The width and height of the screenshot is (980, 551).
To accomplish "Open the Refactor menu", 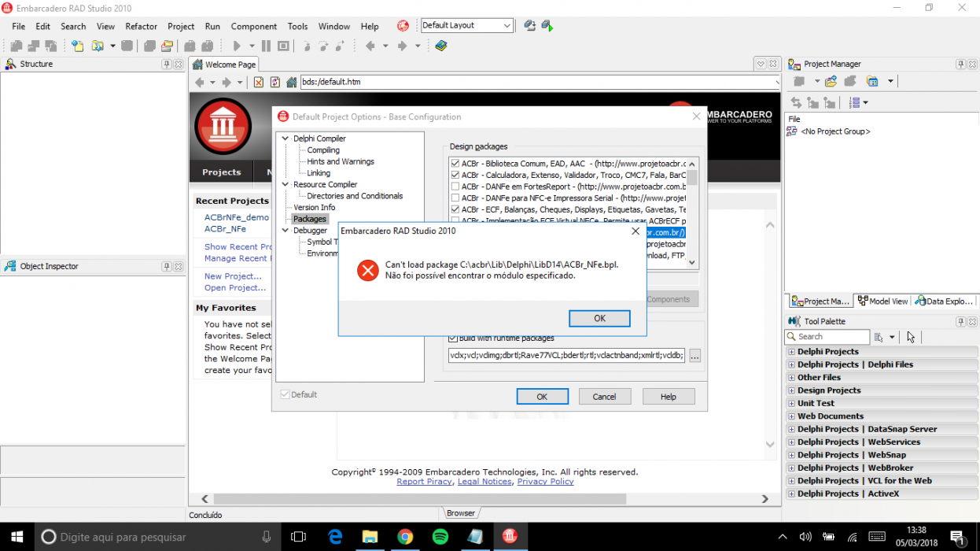I will pos(142,26).
